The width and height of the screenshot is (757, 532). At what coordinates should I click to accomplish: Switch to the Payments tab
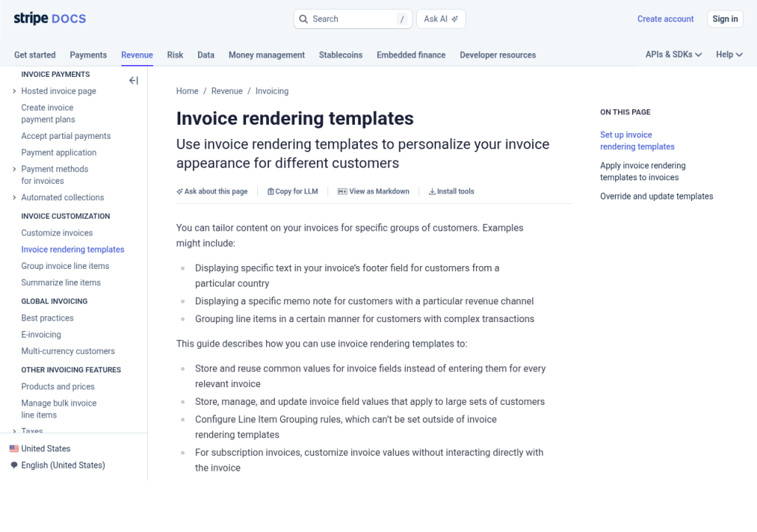click(89, 55)
